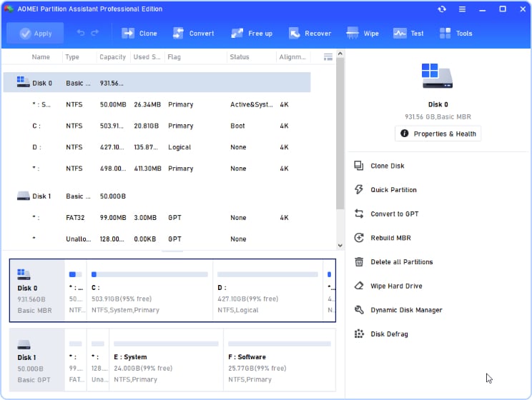This screenshot has width=532, height=400.
Task: Select the 128 unallocated block on Disk 1
Action: 98,360
